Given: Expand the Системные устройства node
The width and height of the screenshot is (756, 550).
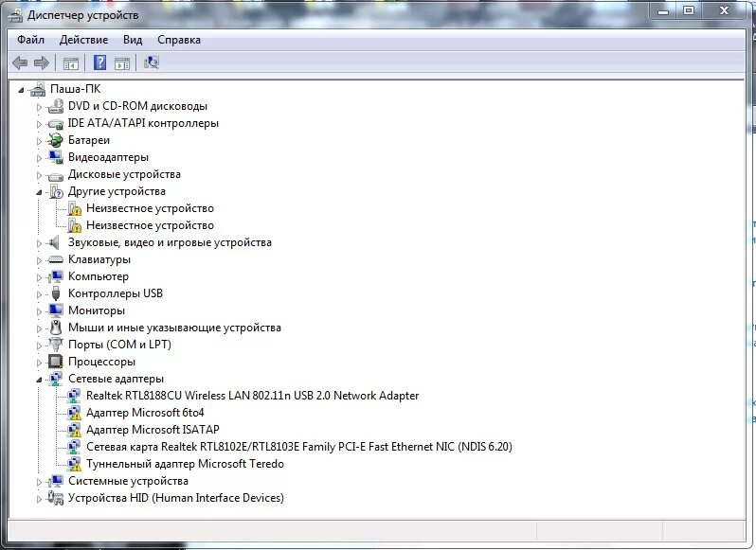Looking at the screenshot, I should (x=39, y=482).
